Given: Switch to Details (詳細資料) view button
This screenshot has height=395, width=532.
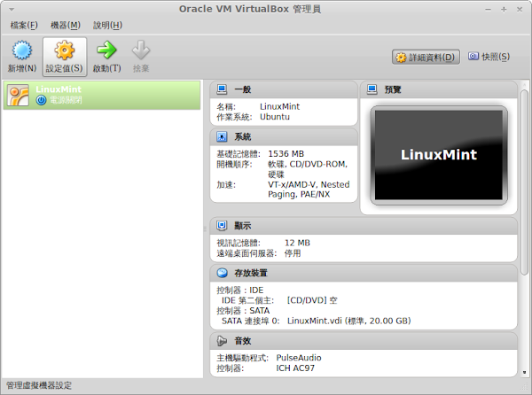Looking at the screenshot, I should [426, 57].
